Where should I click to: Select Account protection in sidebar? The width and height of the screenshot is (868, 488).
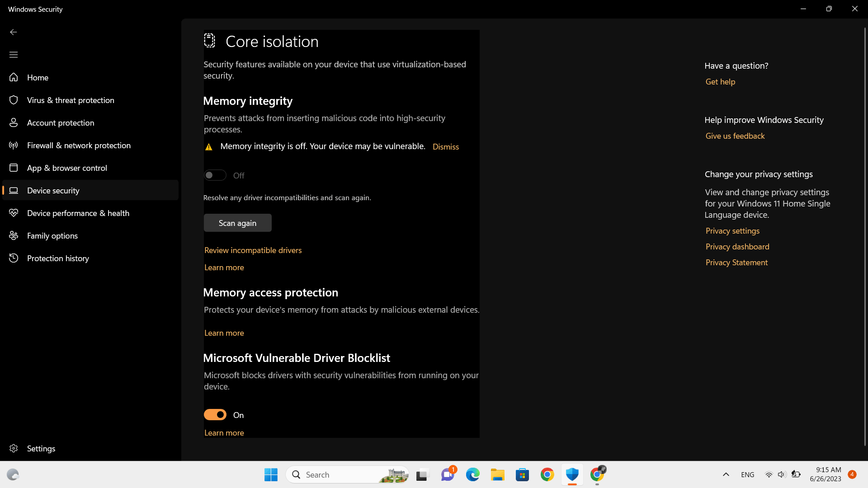(x=90, y=122)
